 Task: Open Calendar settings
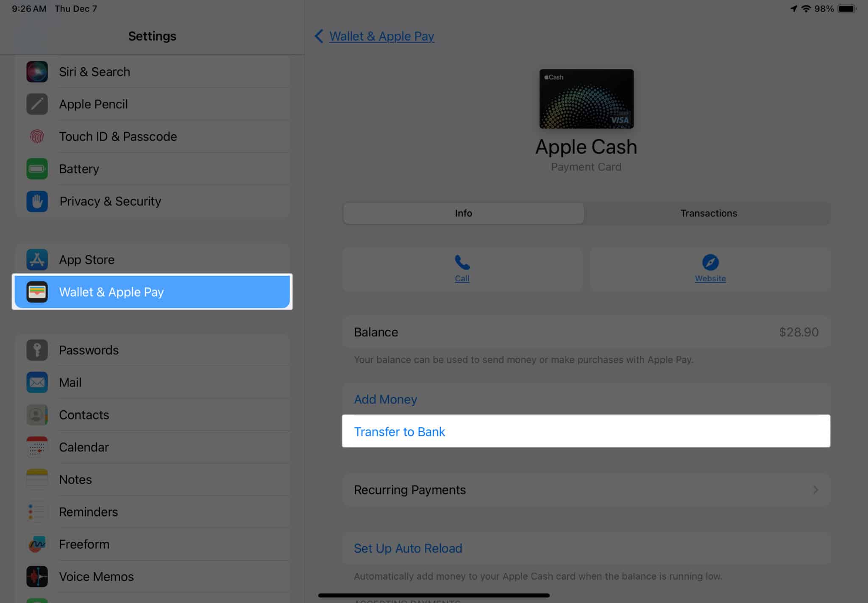coord(153,447)
